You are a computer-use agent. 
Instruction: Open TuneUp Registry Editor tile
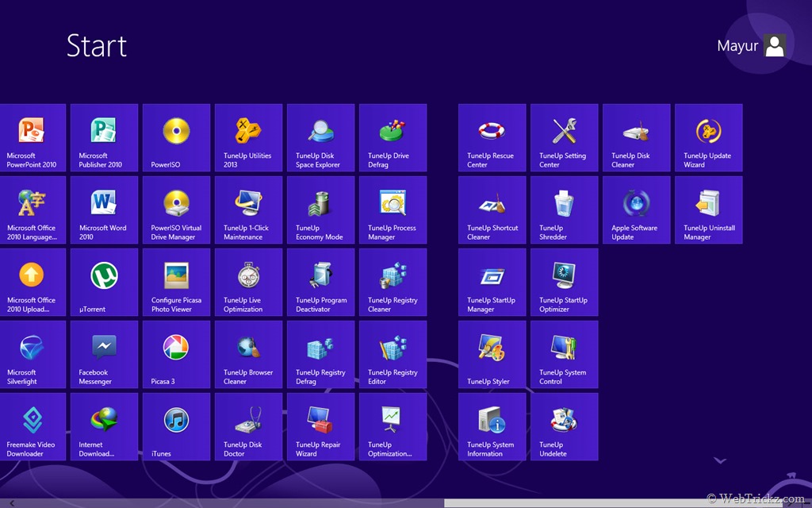[393, 355]
